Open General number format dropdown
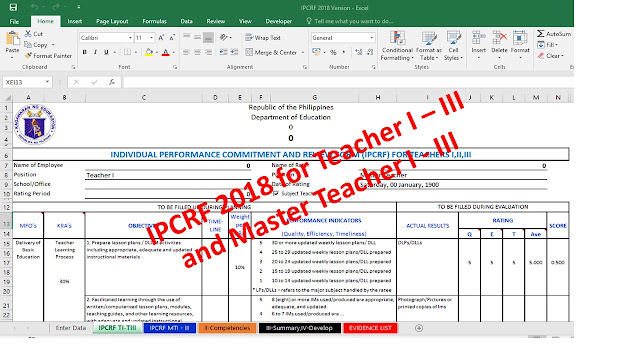This screenshot has height=360, width=640. (371, 38)
